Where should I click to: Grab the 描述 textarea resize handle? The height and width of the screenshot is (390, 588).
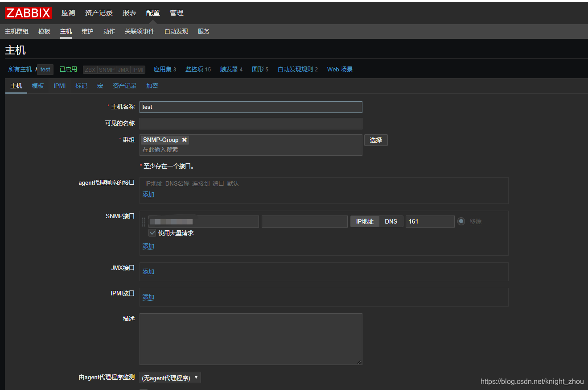pyautogui.click(x=359, y=362)
